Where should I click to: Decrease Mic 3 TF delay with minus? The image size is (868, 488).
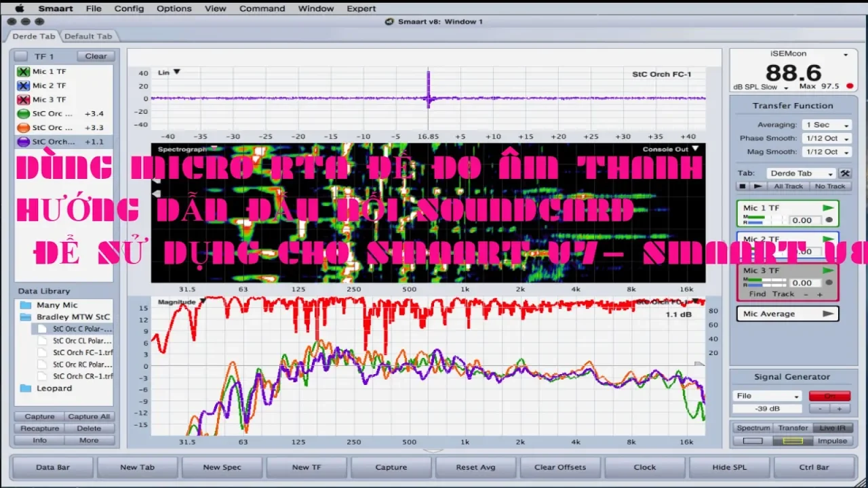806,294
